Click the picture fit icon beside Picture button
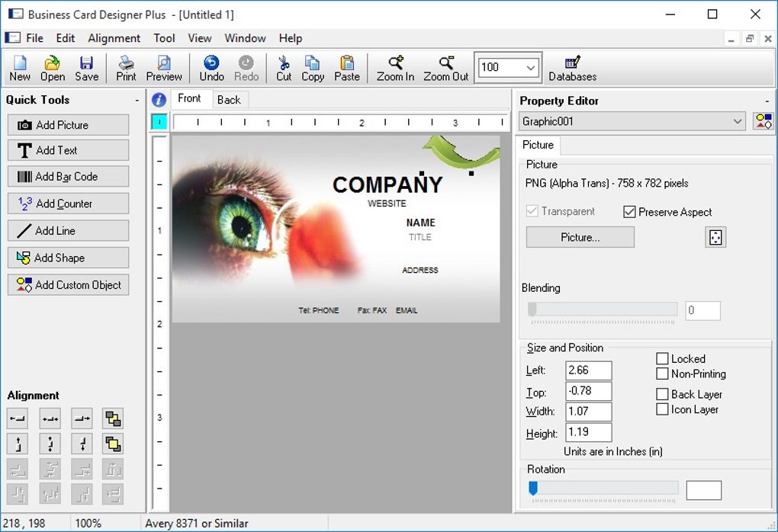The image size is (778, 532). tap(715, 237)
